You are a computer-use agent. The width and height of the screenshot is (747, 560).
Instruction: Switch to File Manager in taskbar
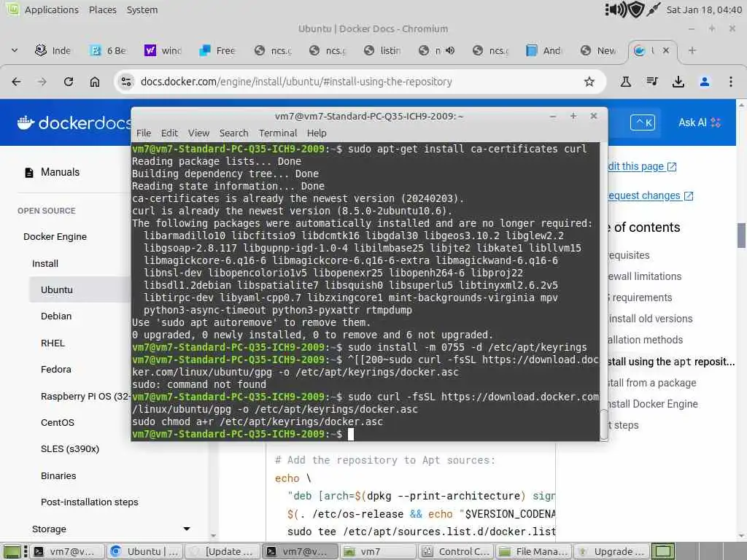(x=533, y=551)
